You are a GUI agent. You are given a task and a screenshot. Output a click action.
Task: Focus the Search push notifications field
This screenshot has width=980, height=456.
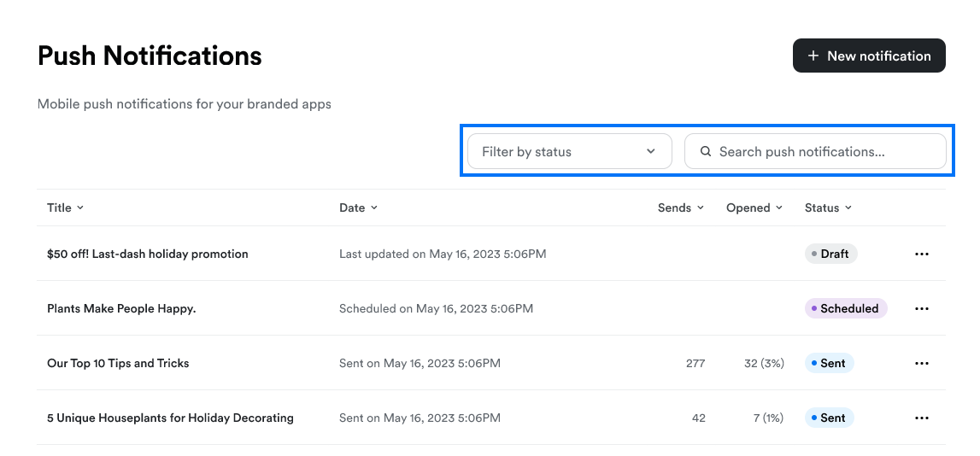[x=815, y=151]
